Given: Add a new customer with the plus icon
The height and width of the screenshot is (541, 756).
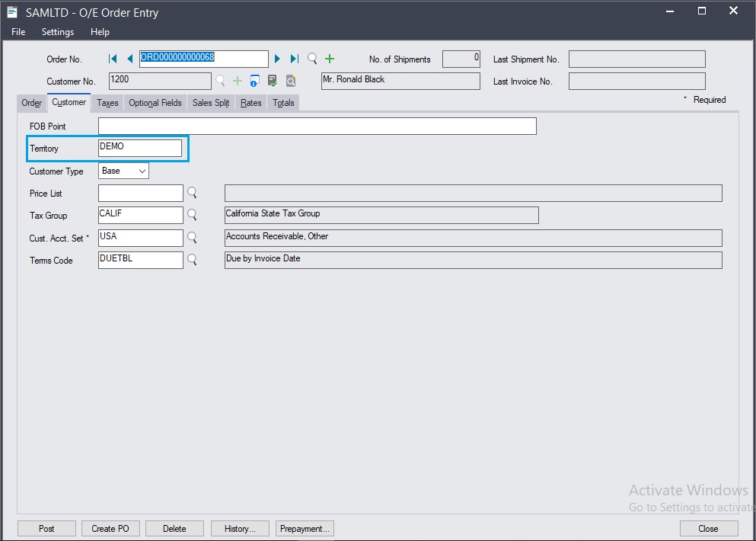Looking at the screenshot, I should 238,81.
